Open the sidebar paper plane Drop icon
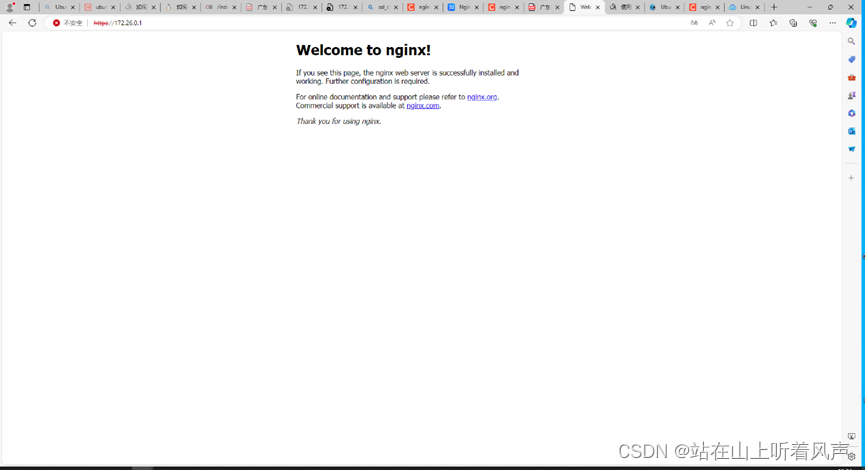 851,149
